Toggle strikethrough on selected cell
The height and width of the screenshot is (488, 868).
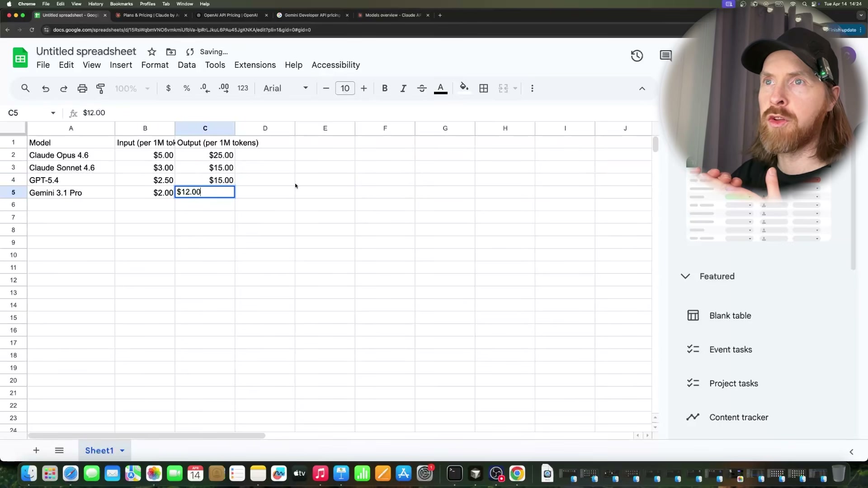point(421,89)
